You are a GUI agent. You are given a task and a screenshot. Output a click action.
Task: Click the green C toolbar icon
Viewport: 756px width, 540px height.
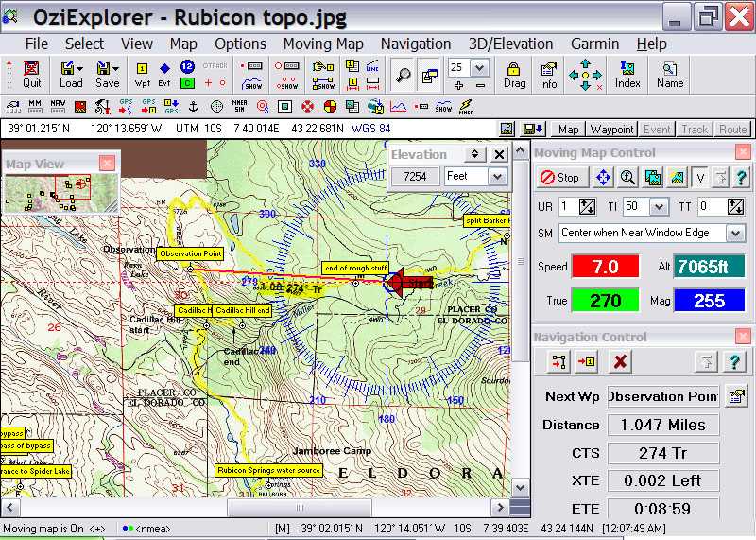[187, 83]
